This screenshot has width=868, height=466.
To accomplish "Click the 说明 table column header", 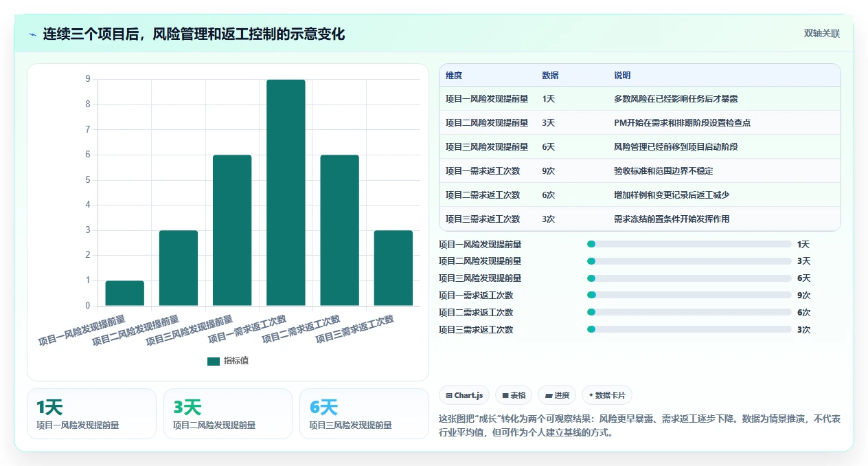I will 622,76.
